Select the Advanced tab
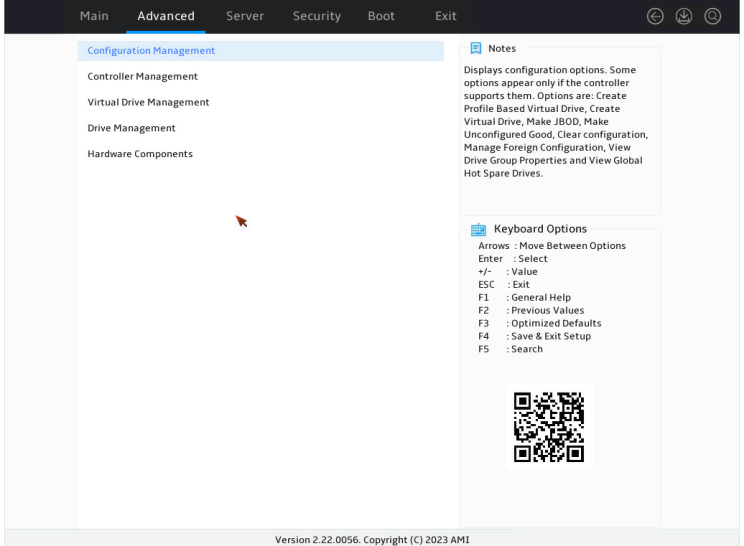Image resolution: width=744 pixels, height=546 pixels. click(x=166, y=16)
